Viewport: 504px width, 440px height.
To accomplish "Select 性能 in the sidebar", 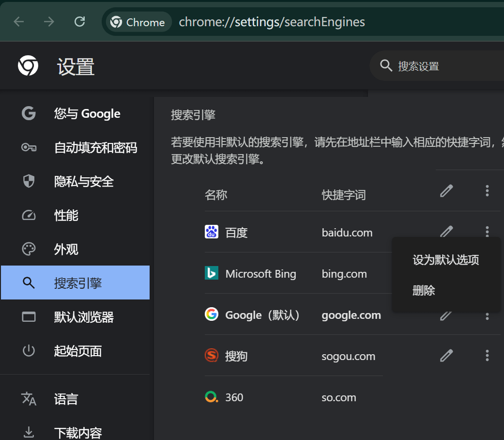I will click(x=66, y=216).
